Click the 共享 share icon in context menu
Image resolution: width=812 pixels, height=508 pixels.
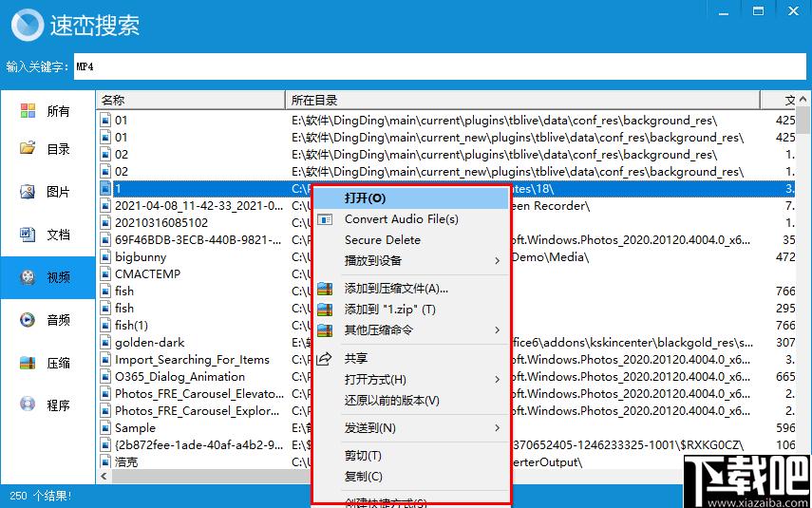pos(325,358)
